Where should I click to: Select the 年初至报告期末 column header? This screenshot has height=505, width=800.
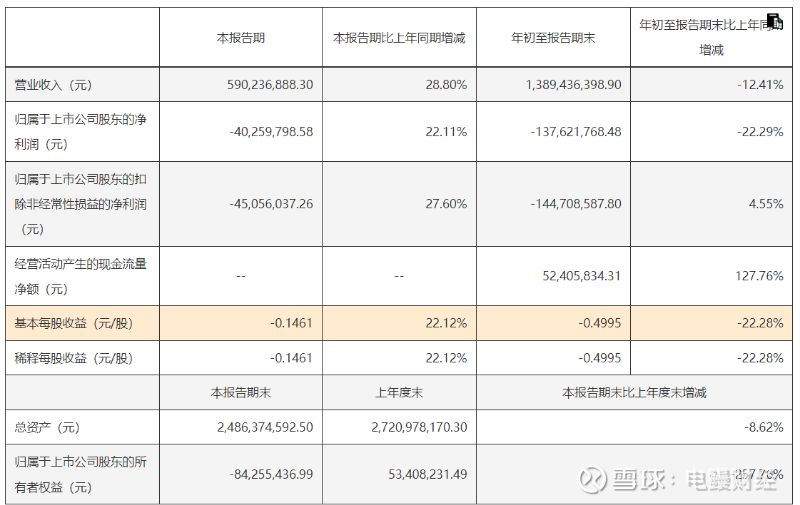click(x=553, y=37)
